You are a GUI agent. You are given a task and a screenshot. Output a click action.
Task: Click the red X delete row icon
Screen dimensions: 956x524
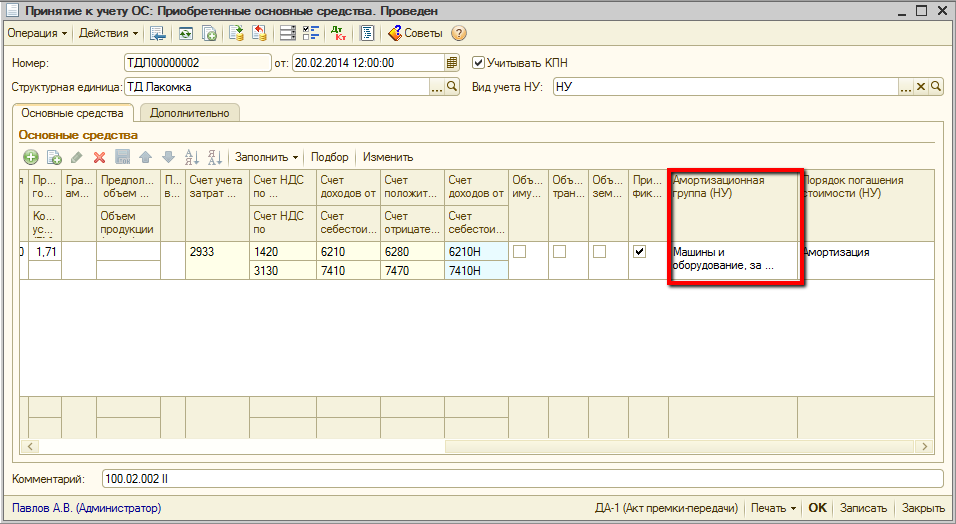[99, 157]
